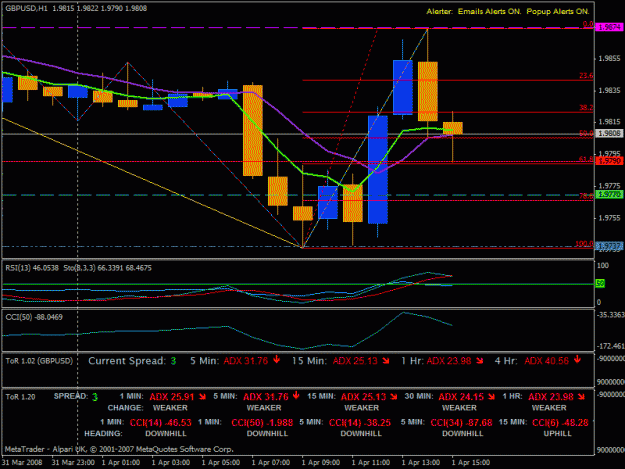Click the 'CHANGE:' row label

tap(125, 408)
